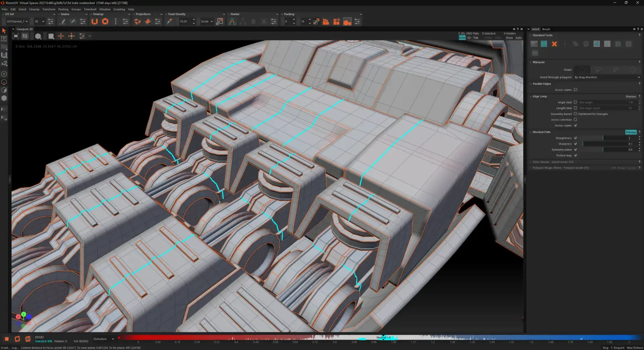Toggle Geometry-based checkbox
This screenshot has width=644, height=350.
pos(576,114)
